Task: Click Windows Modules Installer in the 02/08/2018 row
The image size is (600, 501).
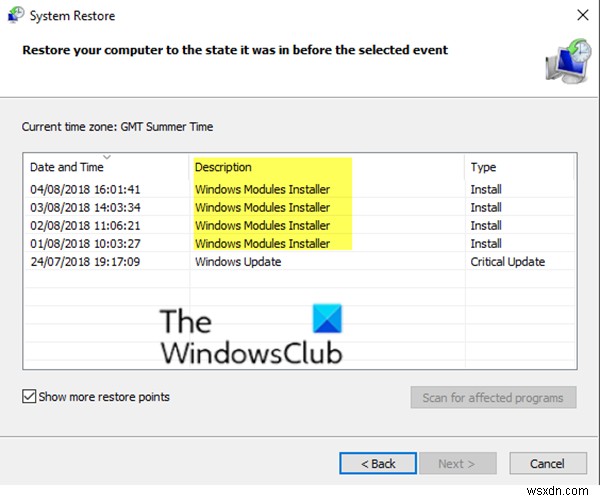Action: [262, 225]
